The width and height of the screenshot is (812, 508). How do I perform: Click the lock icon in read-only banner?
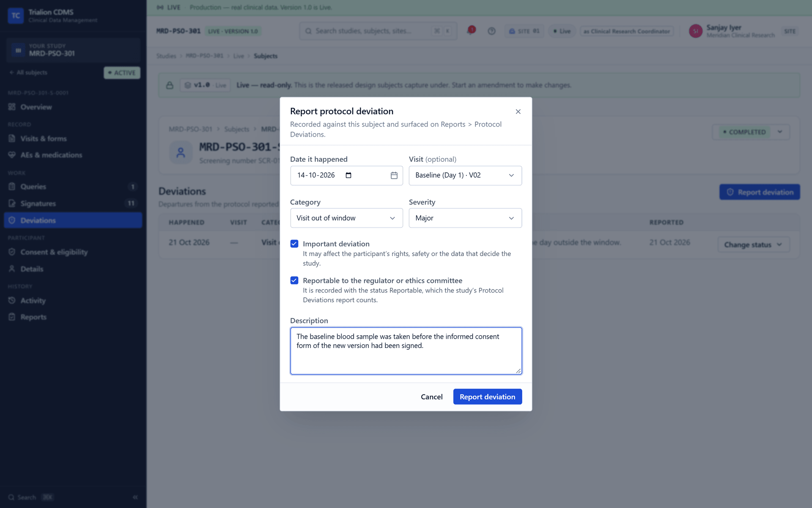(170, 85)
